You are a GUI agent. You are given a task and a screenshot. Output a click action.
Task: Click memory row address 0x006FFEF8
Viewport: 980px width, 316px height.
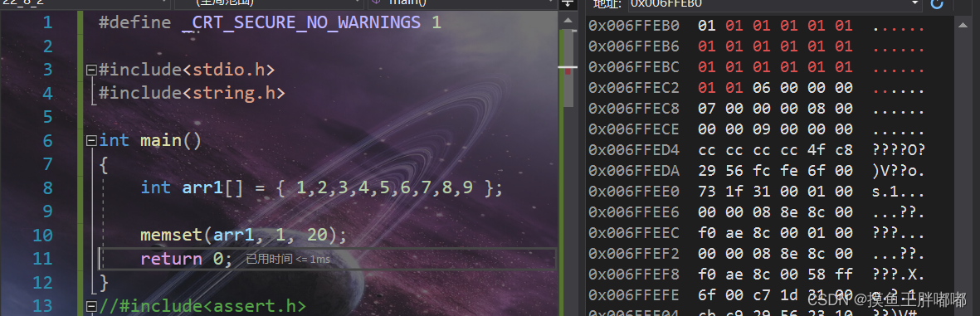[634, 275]
